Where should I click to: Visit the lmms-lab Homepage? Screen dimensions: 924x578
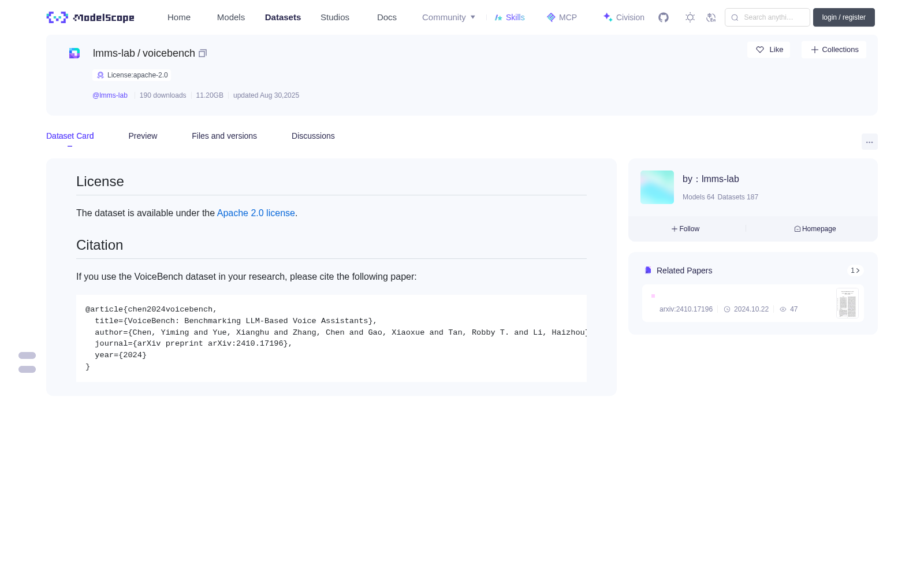(x=815, y=229)
